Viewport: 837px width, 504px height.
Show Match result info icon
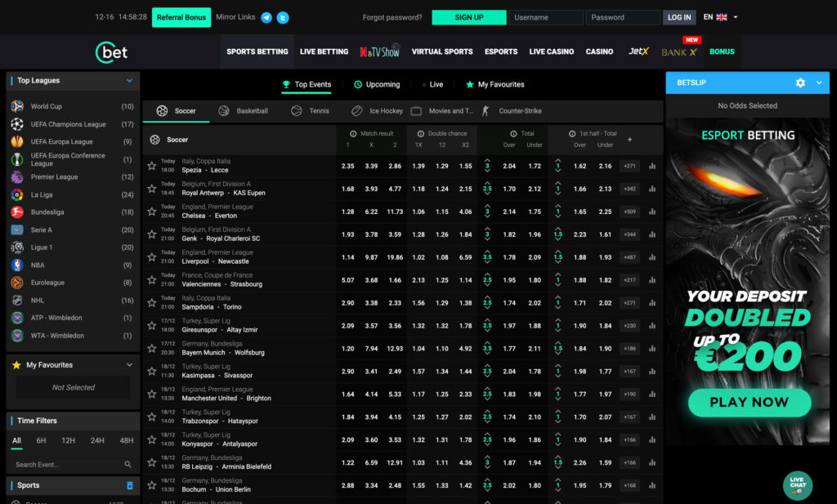point(353,134)
